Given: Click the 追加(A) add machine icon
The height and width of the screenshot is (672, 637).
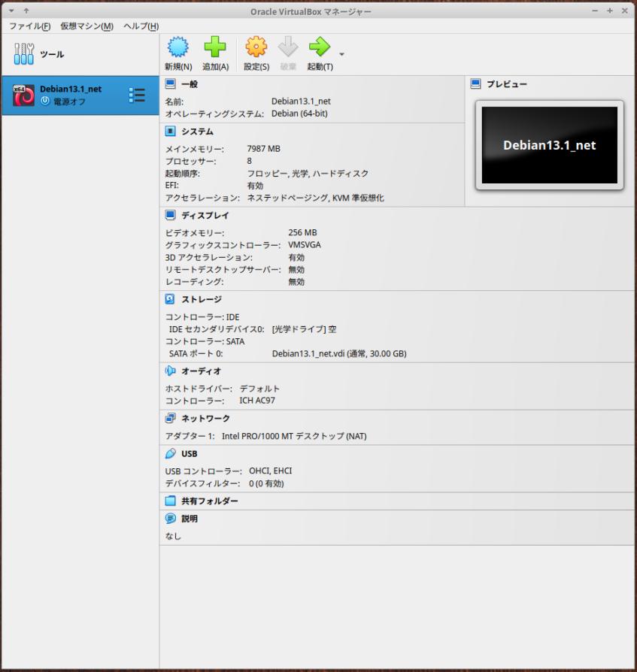Looking at the screenshot, I should coord(215,47).
